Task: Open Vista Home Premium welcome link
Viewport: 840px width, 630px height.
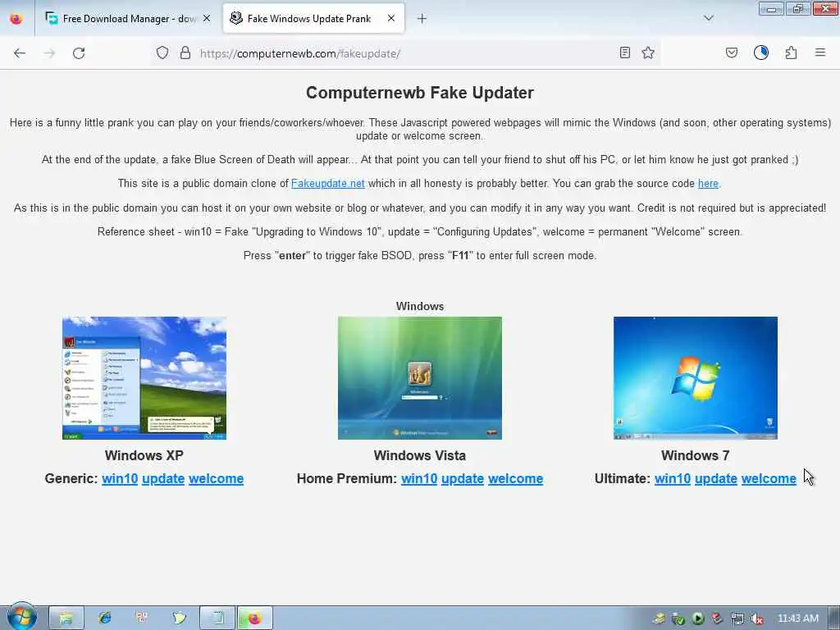Action: tap(516, 478)
